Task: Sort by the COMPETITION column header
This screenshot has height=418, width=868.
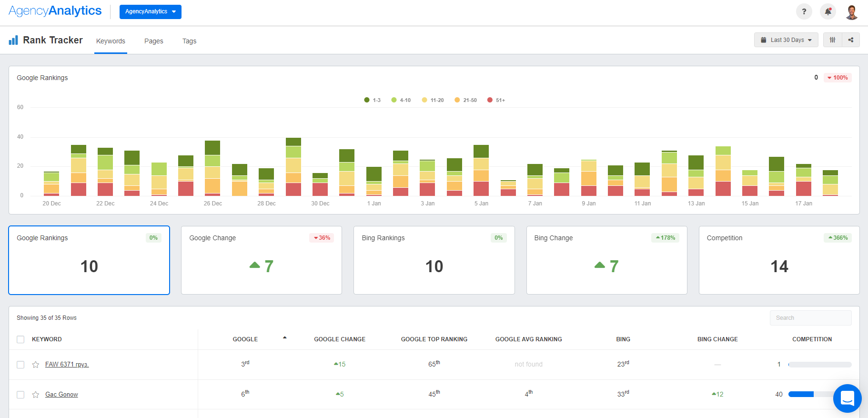Action: (x=812, y=339)
